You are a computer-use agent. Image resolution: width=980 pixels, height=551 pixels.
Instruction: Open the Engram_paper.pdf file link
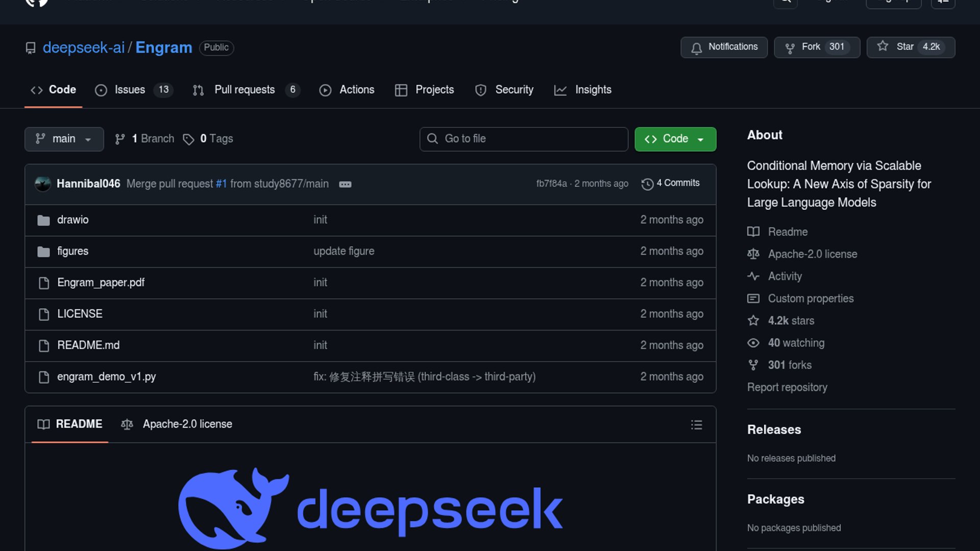101,283
